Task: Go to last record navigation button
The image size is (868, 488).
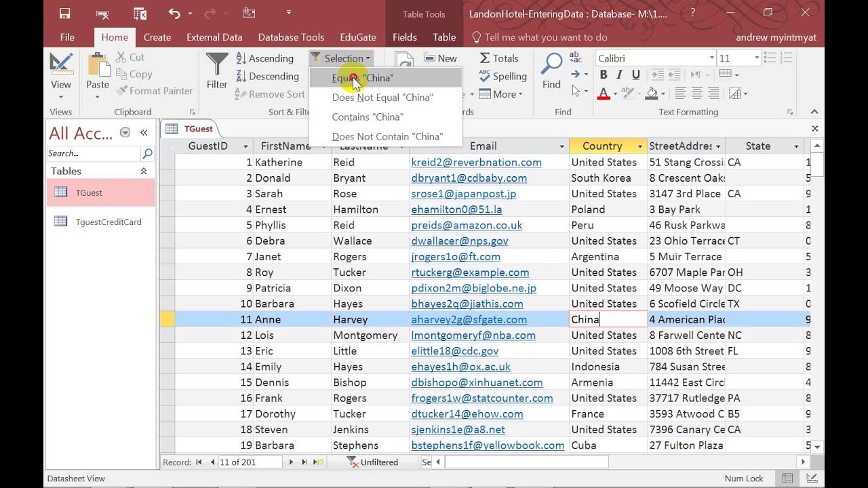Action: 304,462
